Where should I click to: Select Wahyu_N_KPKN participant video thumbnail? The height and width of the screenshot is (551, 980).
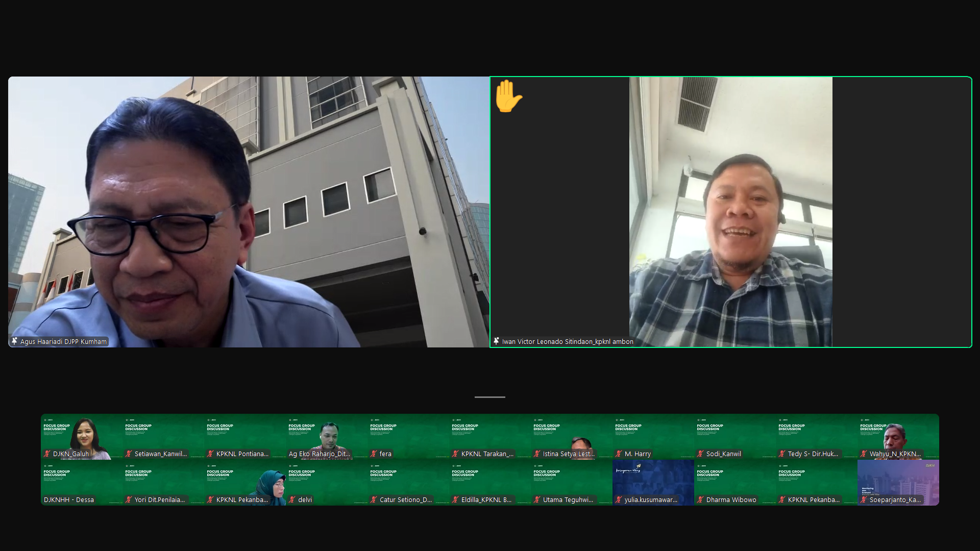(x=898, y=437)
